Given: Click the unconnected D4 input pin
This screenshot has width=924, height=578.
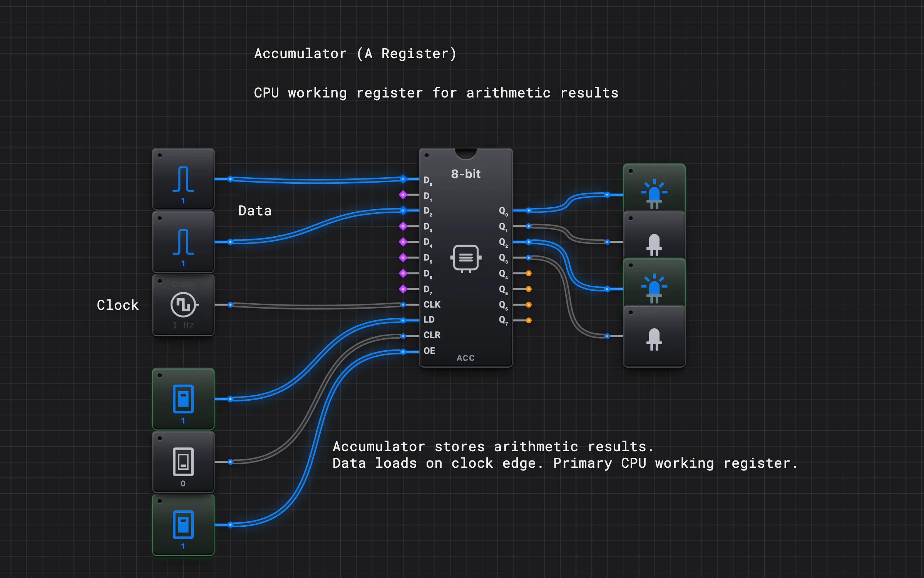Looking at the screenshot, I should point(403,242).
